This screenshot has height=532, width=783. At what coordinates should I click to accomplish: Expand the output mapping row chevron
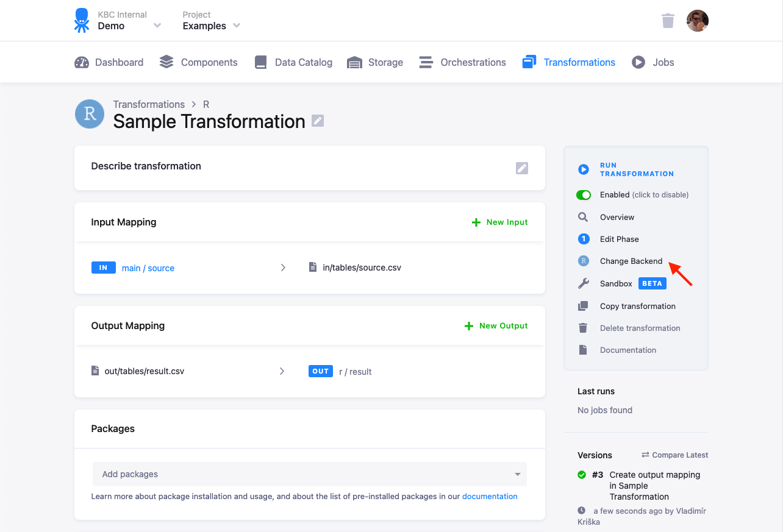pos(282,371)
